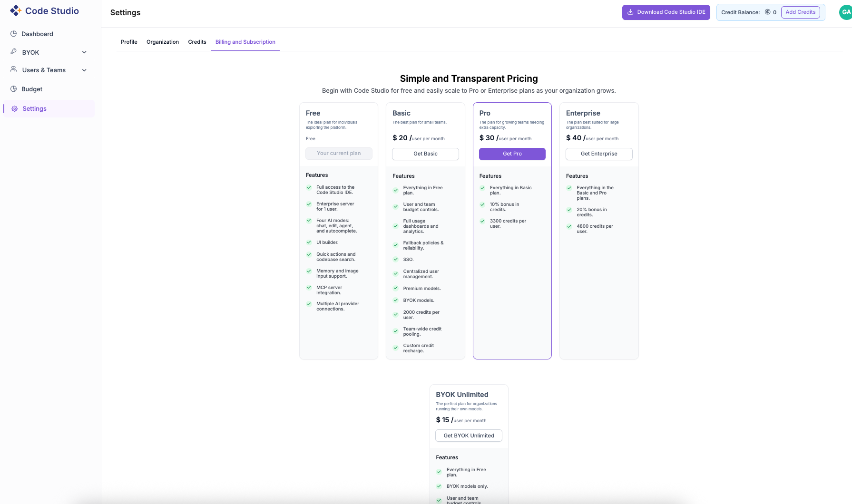Open the Organization tab
This screenshot has width=852, height=504.
coord(162,42)
